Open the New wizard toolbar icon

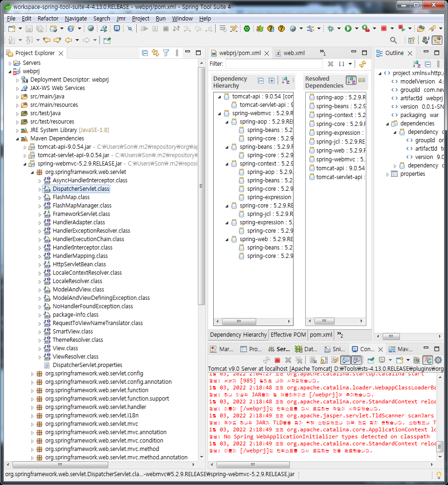pyautogui.click(x=12, y=29)
